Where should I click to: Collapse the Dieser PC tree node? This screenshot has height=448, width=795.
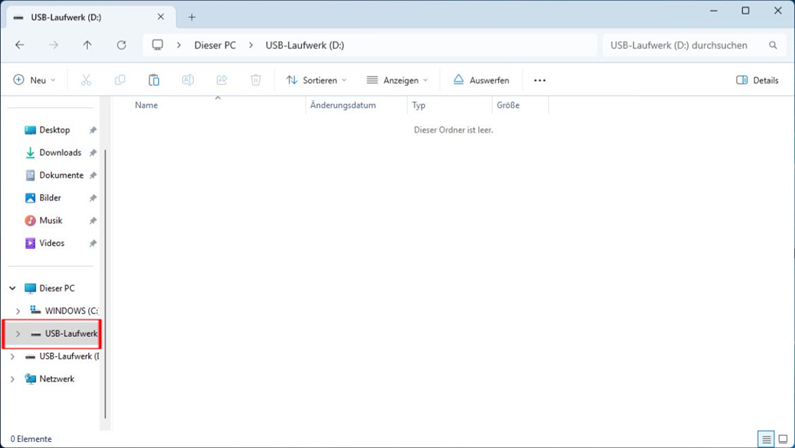(x=13, y=288)
